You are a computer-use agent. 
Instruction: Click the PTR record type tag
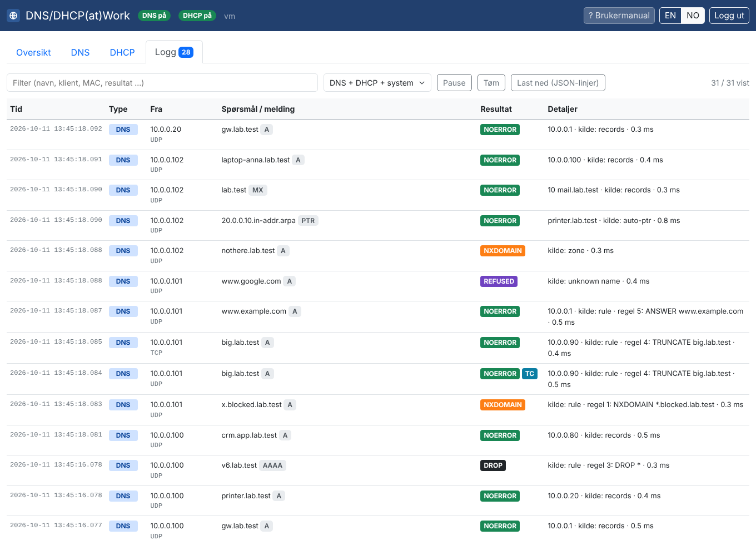(x=308, y=221)
